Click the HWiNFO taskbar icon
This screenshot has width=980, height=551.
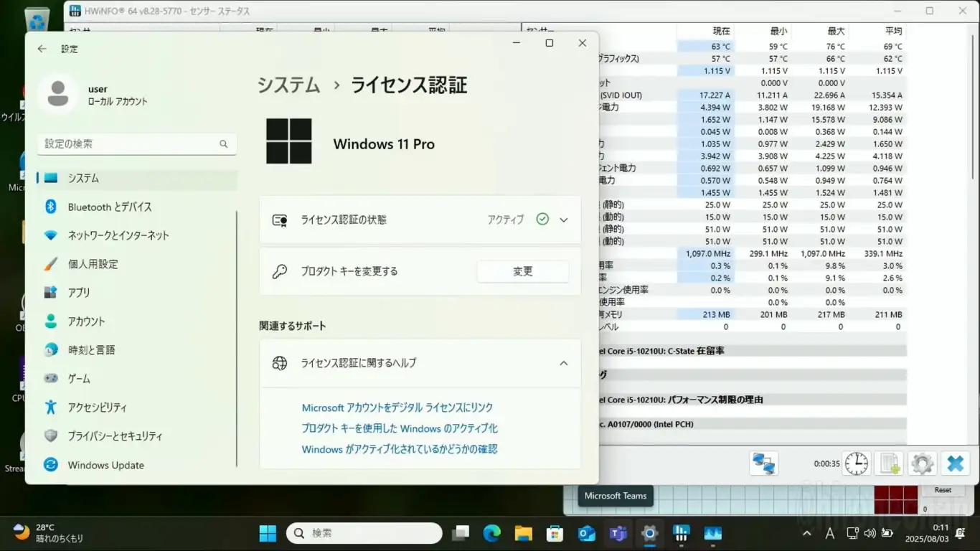point(681,533)
